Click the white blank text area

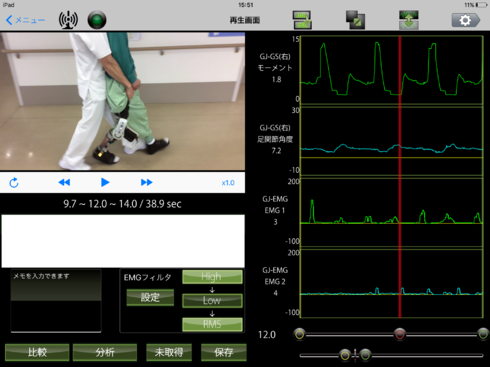123,241
